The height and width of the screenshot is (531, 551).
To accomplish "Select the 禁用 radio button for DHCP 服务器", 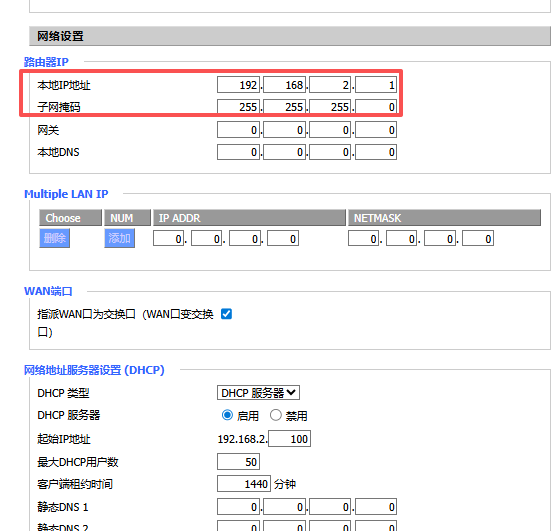I will pos(276,415).
